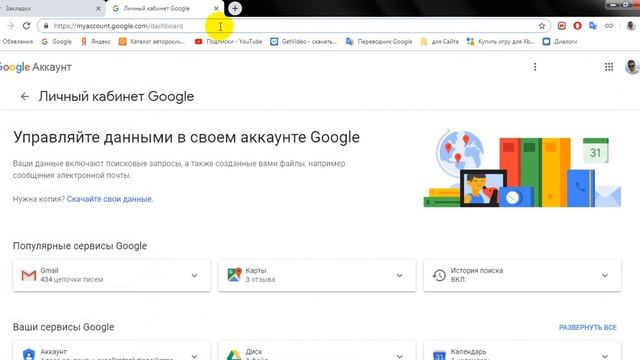Viewport: 640px width, 360px height.
Task: Click the Gmail envelope icon
Action: [29, 276]
